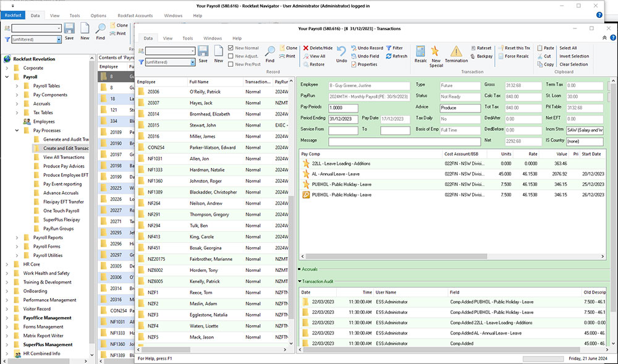Click Undo Record
Screen dimensions: 618x364
(x=367, y=48)
